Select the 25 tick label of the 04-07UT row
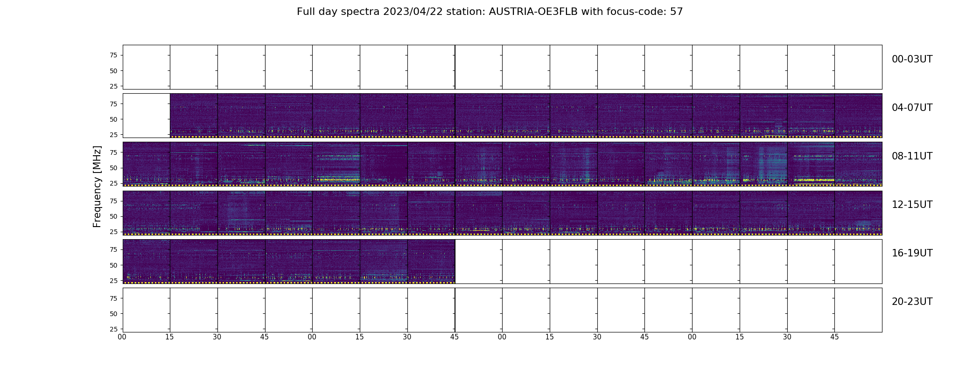The height and width of the screenshot is (373, 980). (113, 135)
